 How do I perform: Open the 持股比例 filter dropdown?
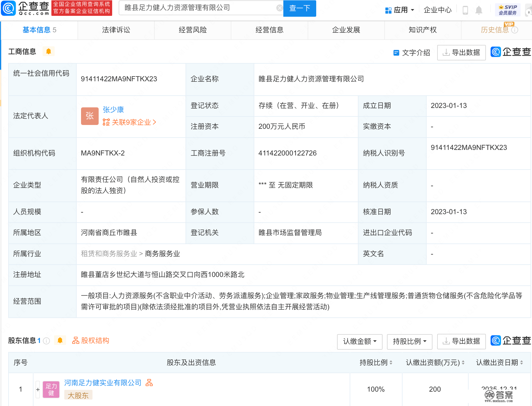tap(410, 341)
